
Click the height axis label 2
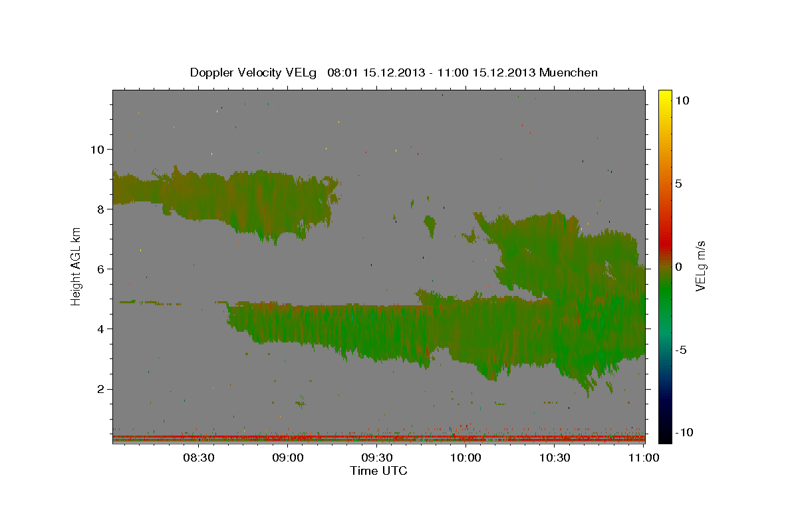101,388
